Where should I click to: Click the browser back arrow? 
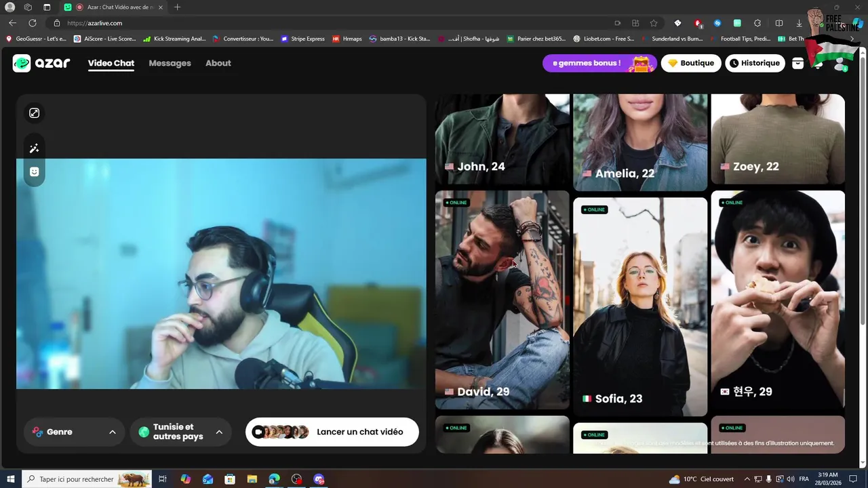[x=12, y=23]
